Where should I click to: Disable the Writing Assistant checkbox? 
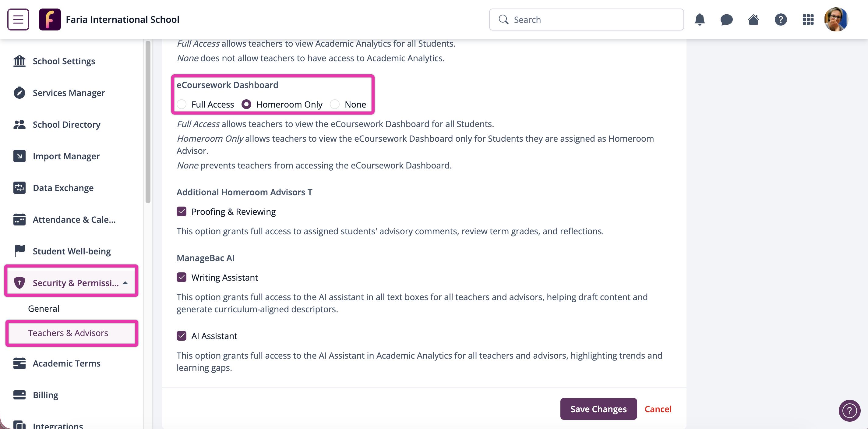[x=182, y=277]
